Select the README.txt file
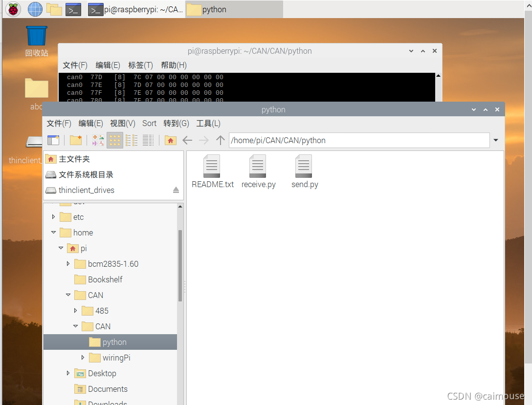Viewport: 532px width, 405px height. pyautogui.click(x=212, y=171)
